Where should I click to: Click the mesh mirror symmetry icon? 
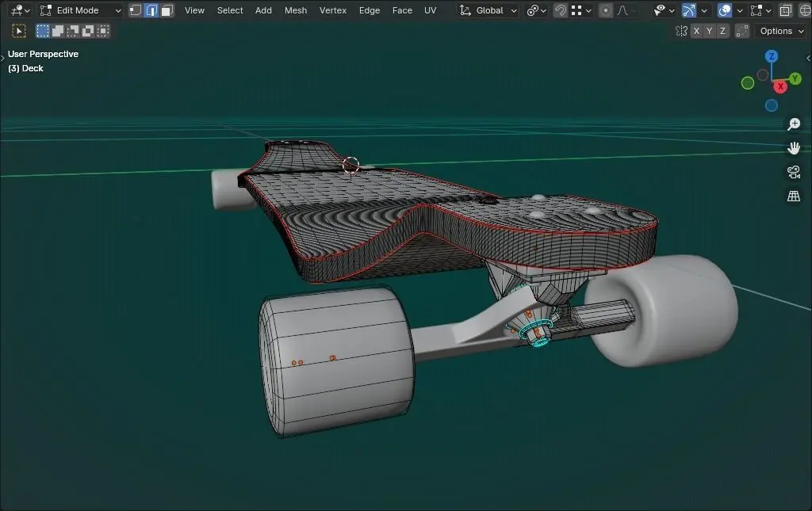[x=681, y=31]
